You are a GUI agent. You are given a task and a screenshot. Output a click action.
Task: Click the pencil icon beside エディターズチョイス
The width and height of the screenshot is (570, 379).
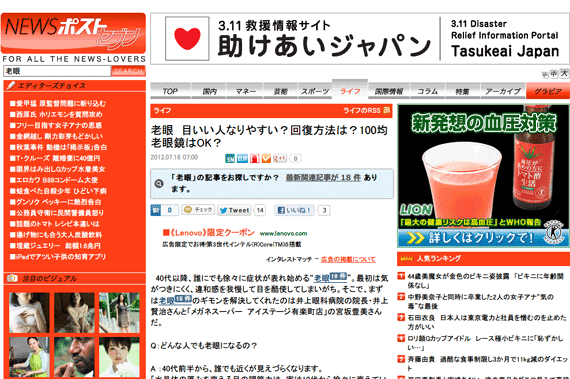coord(11,85)
